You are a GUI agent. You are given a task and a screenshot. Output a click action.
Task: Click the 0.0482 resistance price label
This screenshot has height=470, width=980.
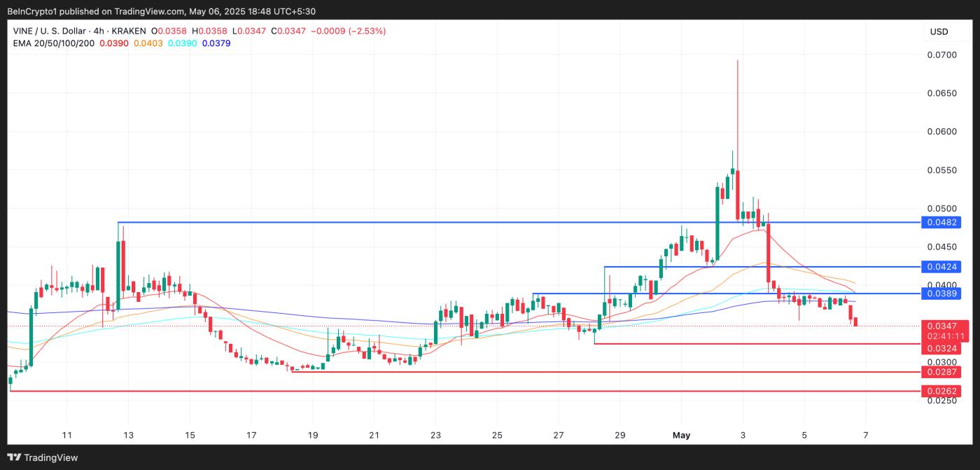(941, 222)
